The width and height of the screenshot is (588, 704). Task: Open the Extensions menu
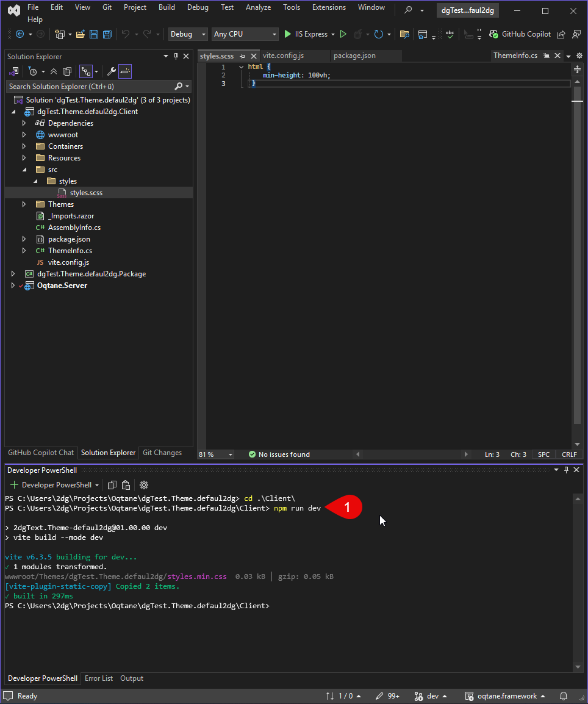pyautogui.click(x=329, y=7)
